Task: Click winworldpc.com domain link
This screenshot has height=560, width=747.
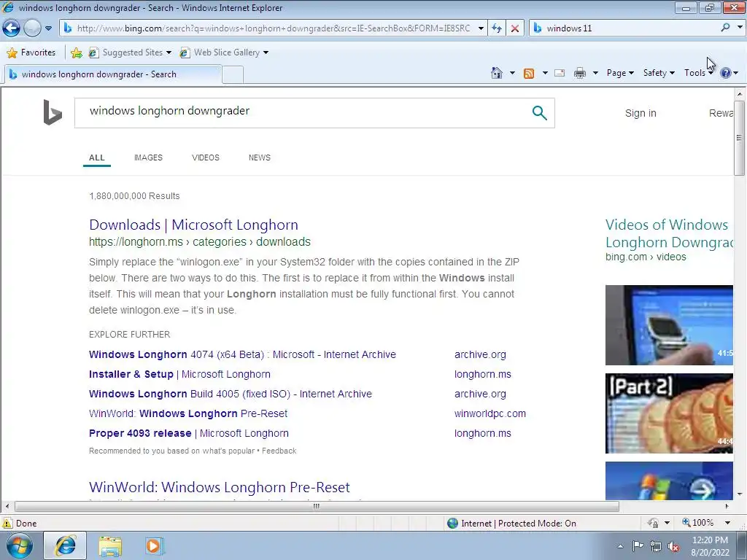Action: pyautogui.click(x=490, y=414)
